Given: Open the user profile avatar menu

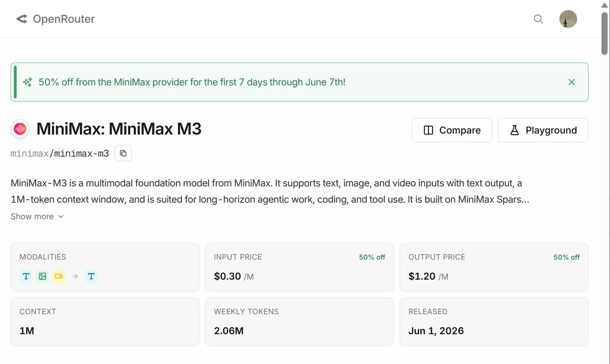Looking at the screenshot, I should [x=568, y=19].
